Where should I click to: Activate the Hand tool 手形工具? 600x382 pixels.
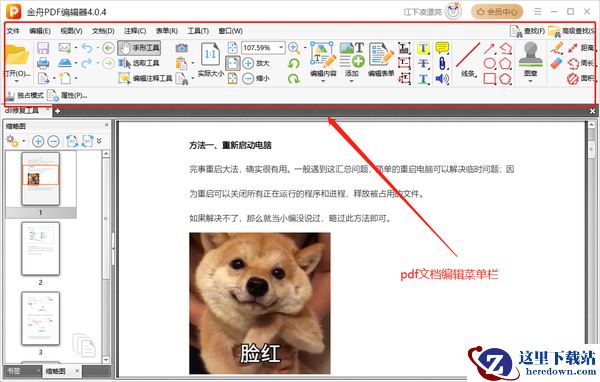(x=139, y=48)
